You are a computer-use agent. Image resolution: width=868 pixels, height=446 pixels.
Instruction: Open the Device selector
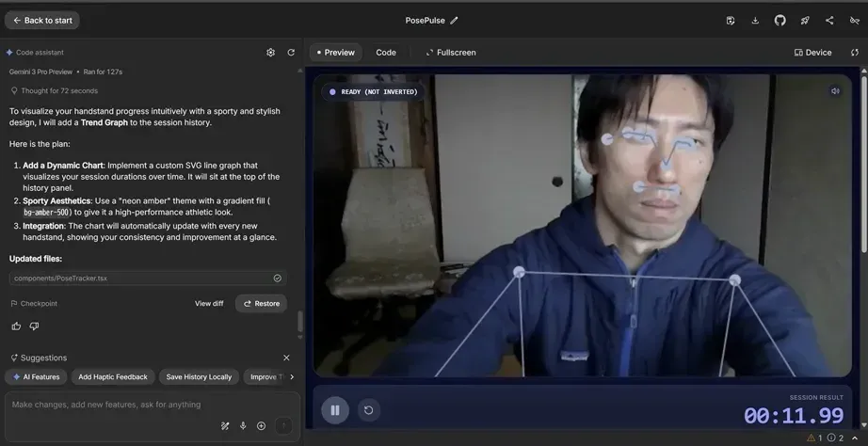pyautogui.click(x=813, y=53)
